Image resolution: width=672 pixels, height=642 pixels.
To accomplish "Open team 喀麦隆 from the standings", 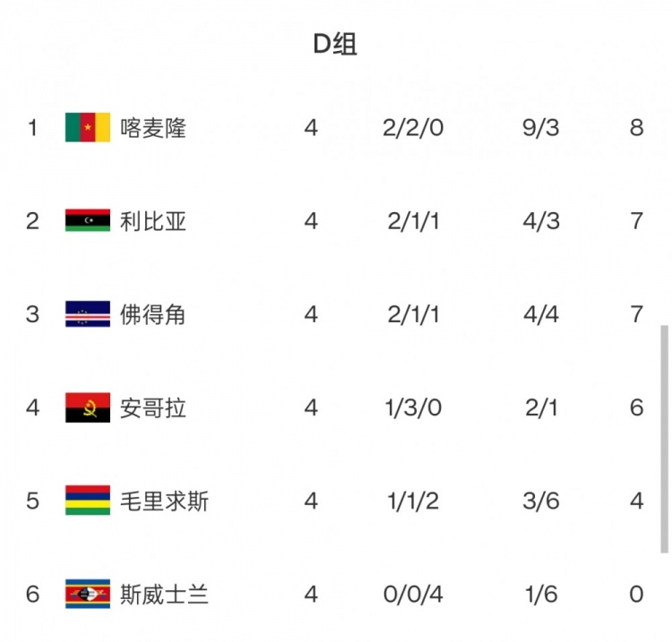I will (153, 127).
